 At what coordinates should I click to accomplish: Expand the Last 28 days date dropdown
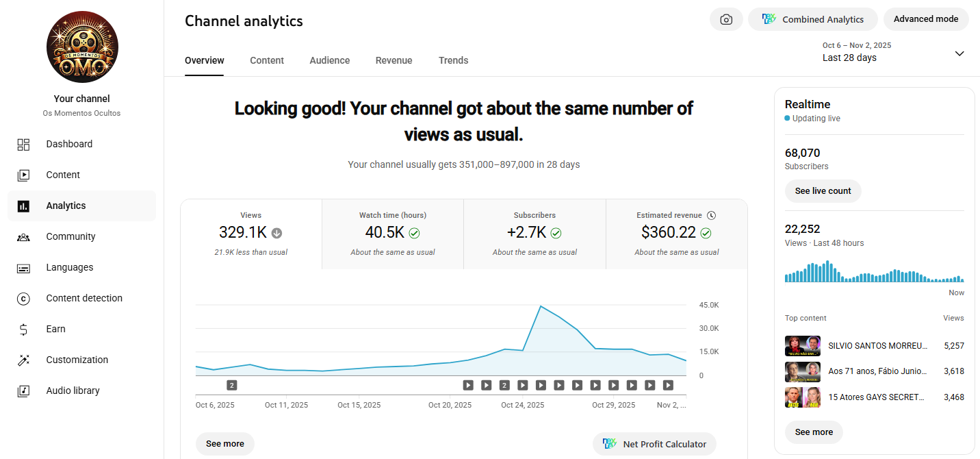click(959, 53)
